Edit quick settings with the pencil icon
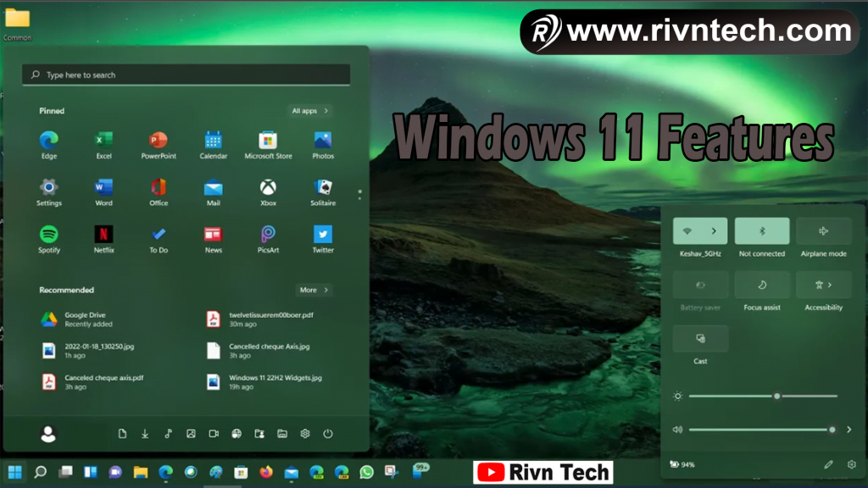868x488 pixels. coord(828,465)
